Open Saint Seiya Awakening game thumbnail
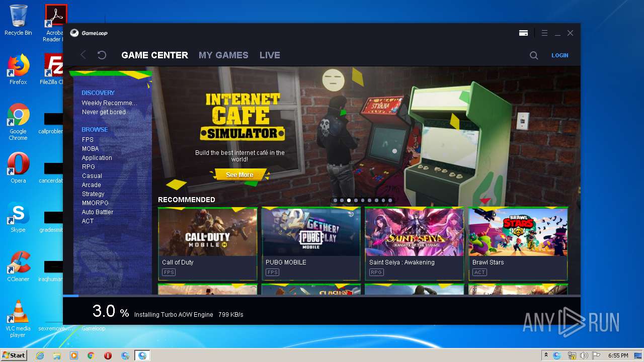Screen dimensions: 644x362 [x=415, y=232]
